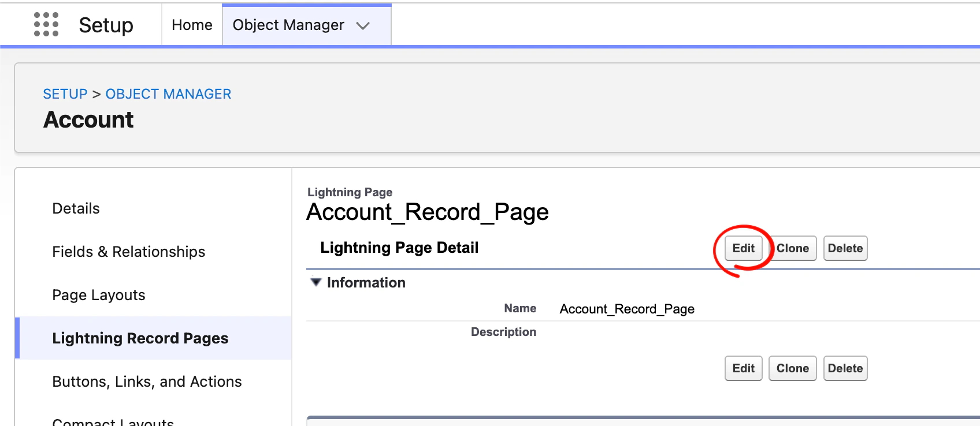980x426 pixels.
Task: Collapse the Information section triangle
Action: click(x=315, y=282)
